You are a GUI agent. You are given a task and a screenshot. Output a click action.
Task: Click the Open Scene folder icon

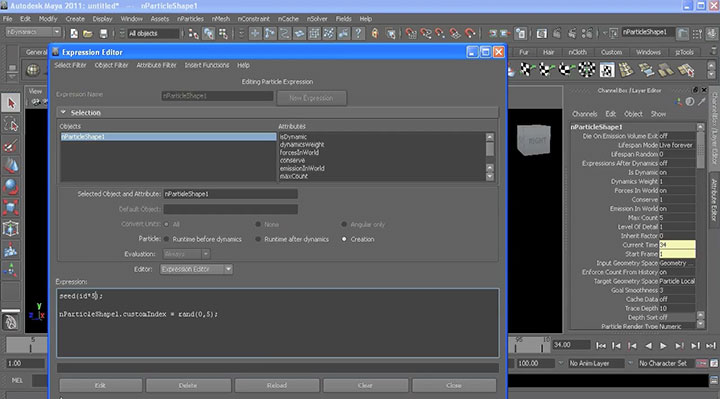[x=88, y=34]
